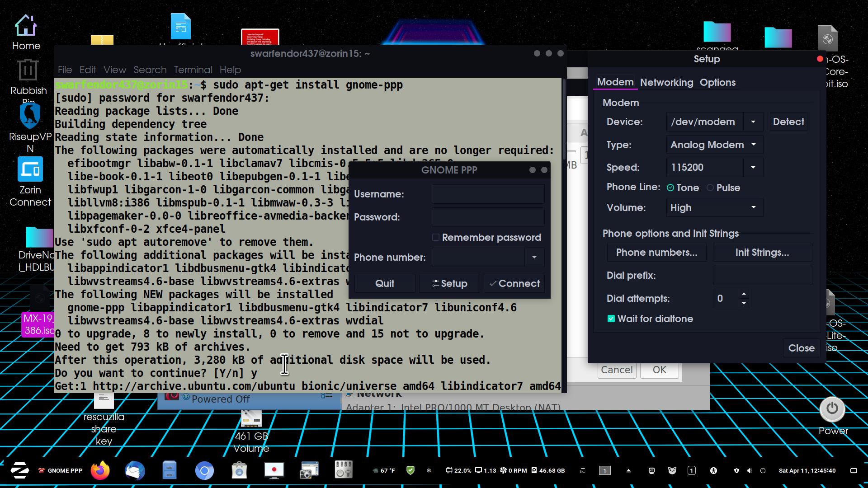
Task: Select the Options tab in Setup
Action: 718,82
